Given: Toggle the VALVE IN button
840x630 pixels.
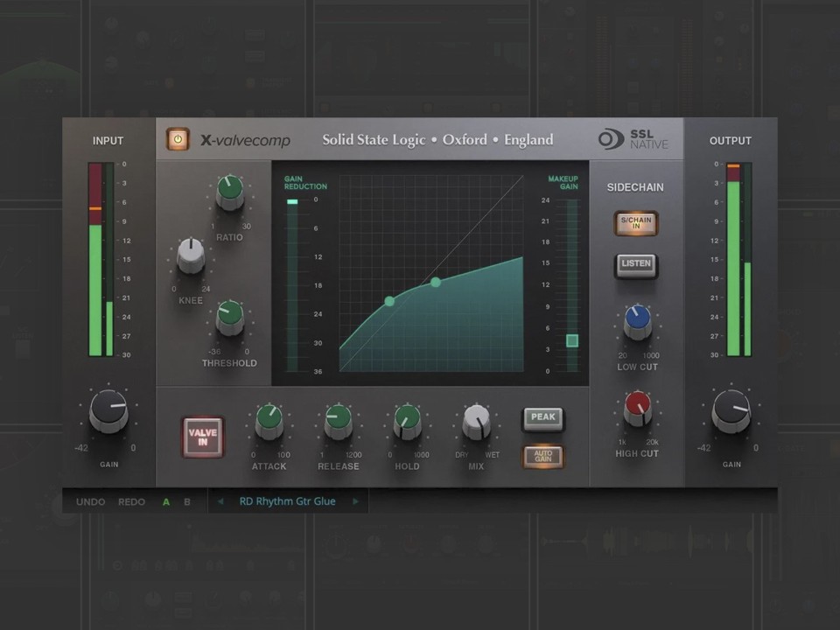Looking at the screenshot, I should 202,437.
